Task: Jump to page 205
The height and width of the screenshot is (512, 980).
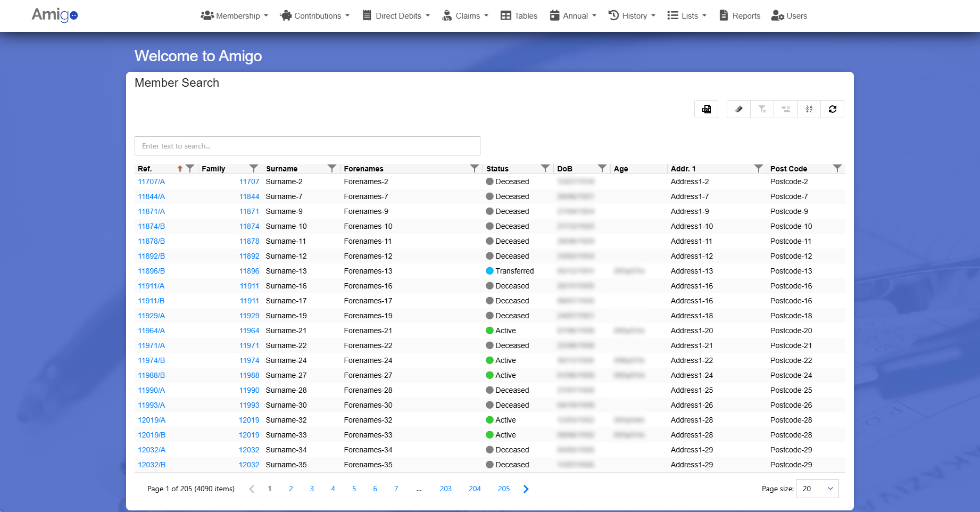Action: [x=503, y=489]
